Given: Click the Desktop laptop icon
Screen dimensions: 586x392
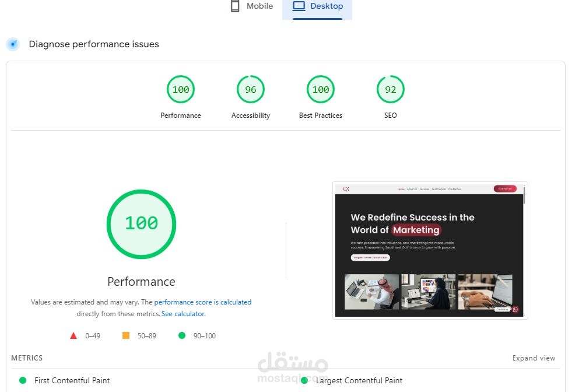Looking at the screenshot, I should 299,6.
